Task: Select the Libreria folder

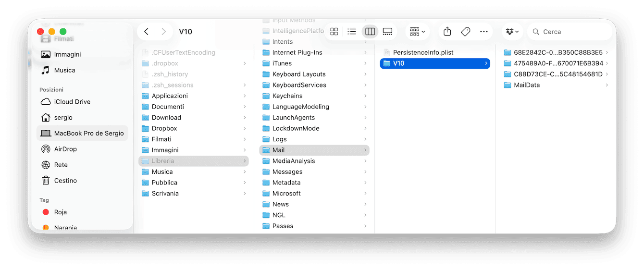Action: pyautogui.click(x=194, y=161)
